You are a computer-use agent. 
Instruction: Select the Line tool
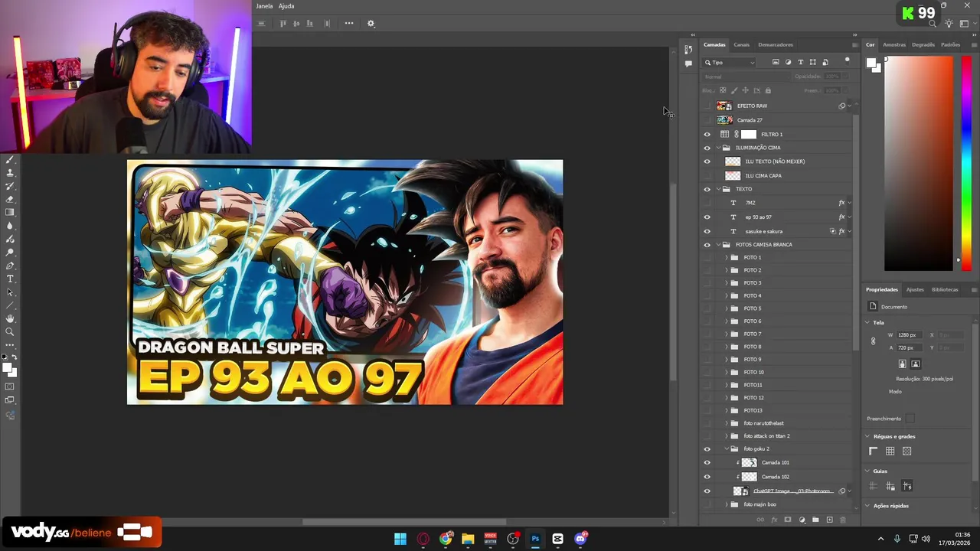[10, 305]
